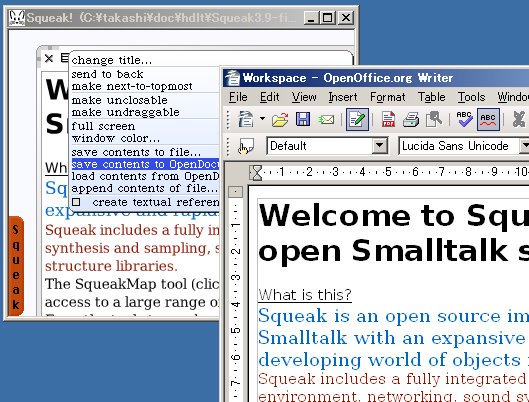Open the Format menu in Writer
The height and width of the screenshot is (402, 529).
click(387, 97)
